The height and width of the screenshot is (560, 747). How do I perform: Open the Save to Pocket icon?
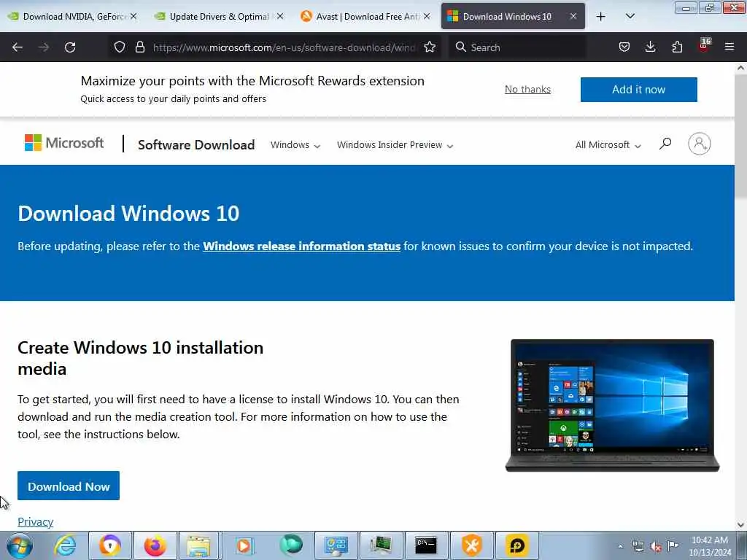click(x=624, y=47)
